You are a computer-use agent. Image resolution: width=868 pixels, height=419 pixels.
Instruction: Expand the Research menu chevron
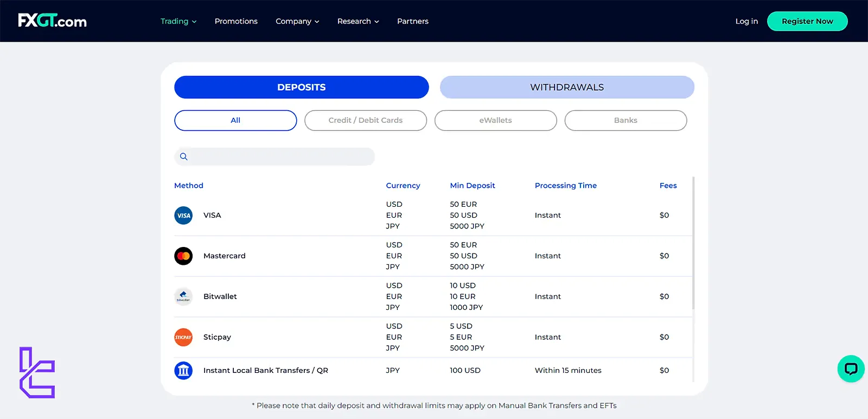tap(376, 22)
